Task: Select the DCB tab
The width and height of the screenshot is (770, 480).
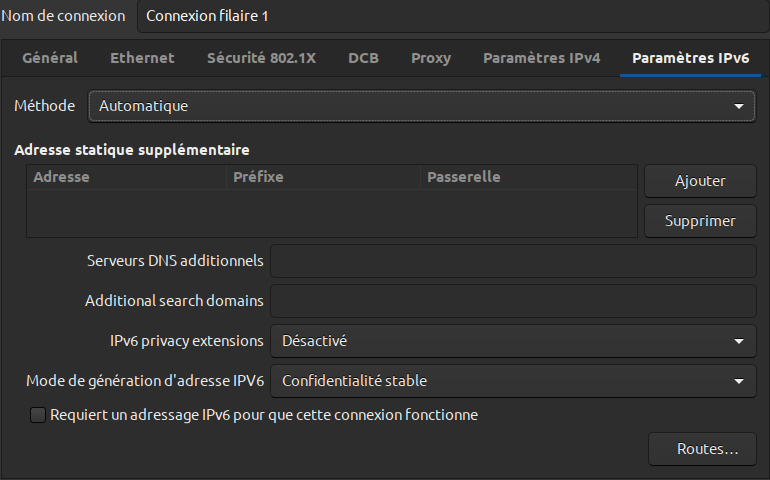Action: tap(363, 58)
